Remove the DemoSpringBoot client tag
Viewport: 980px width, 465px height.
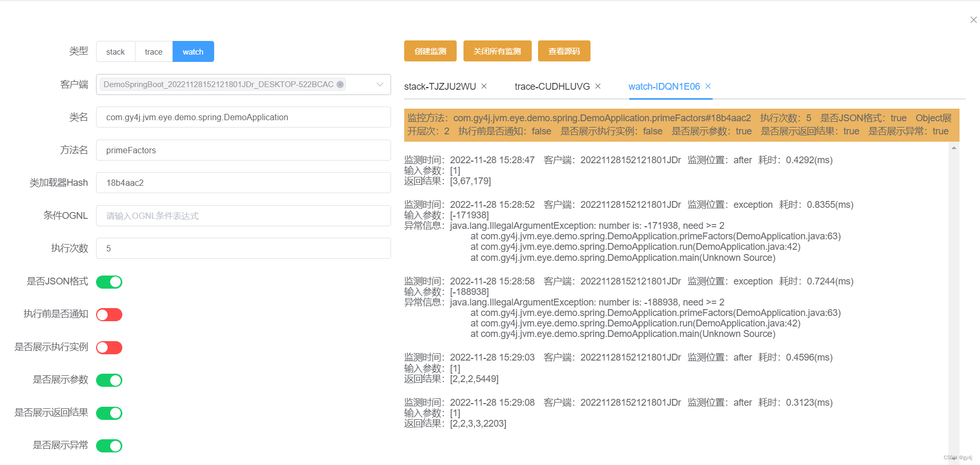(x=340, y=84)
